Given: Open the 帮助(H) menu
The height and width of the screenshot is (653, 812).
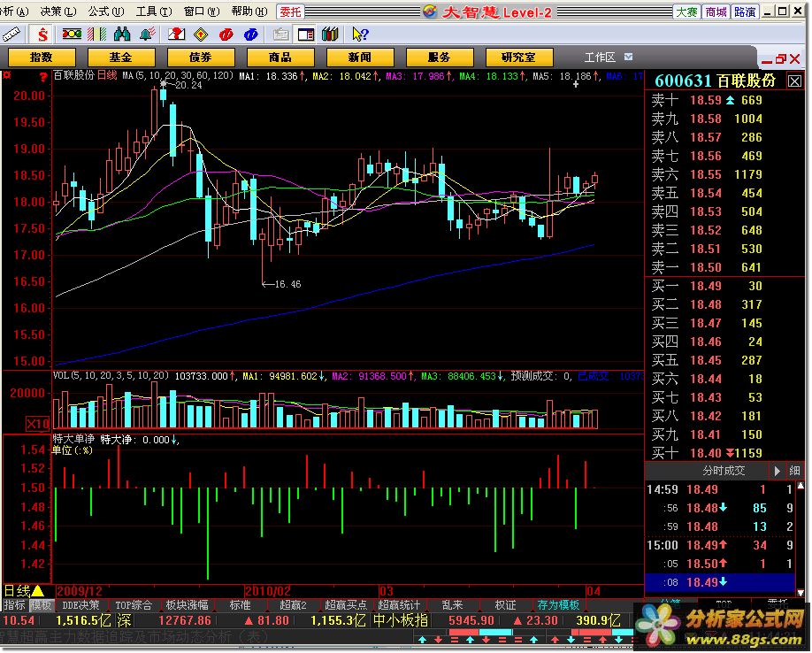Looking at the screenshot, I should tap(249, 12).
